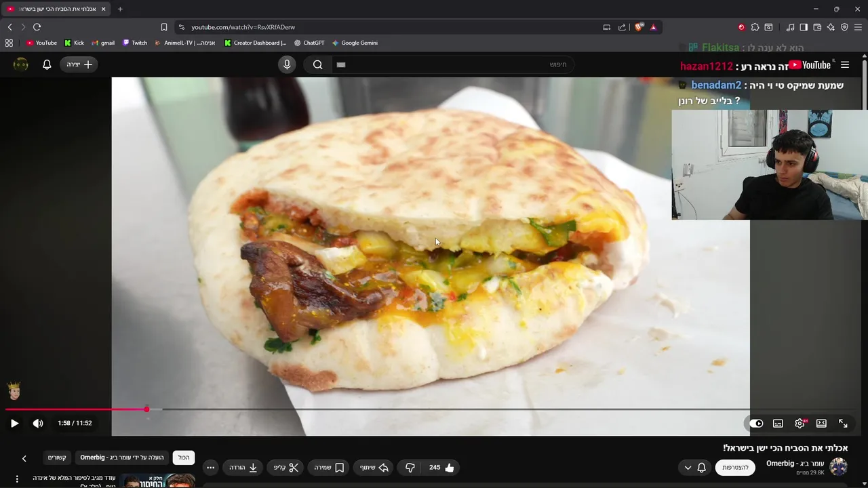Image resolution: width=868 pixels, height=488 pixels.
Task: Open the Creator Dashboard bookmark
Action: pyautogui.click(x=256, y=43)
